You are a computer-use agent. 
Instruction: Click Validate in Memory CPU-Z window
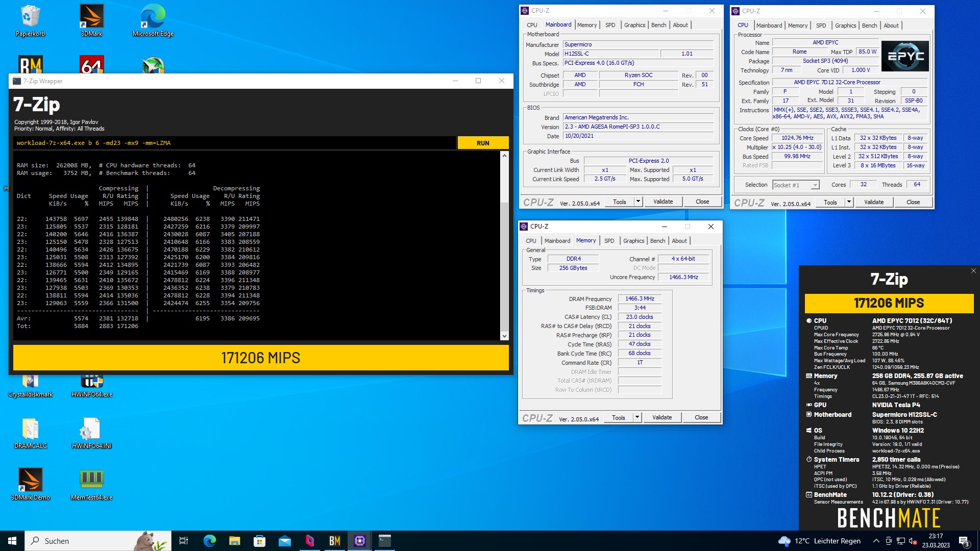(662, 417)
